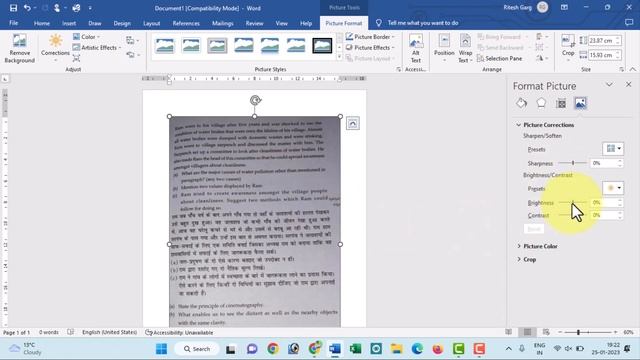The height and width of the screenshot is (360, 640).
Task: Open the Windows Start menu
Action: point(161,349)
